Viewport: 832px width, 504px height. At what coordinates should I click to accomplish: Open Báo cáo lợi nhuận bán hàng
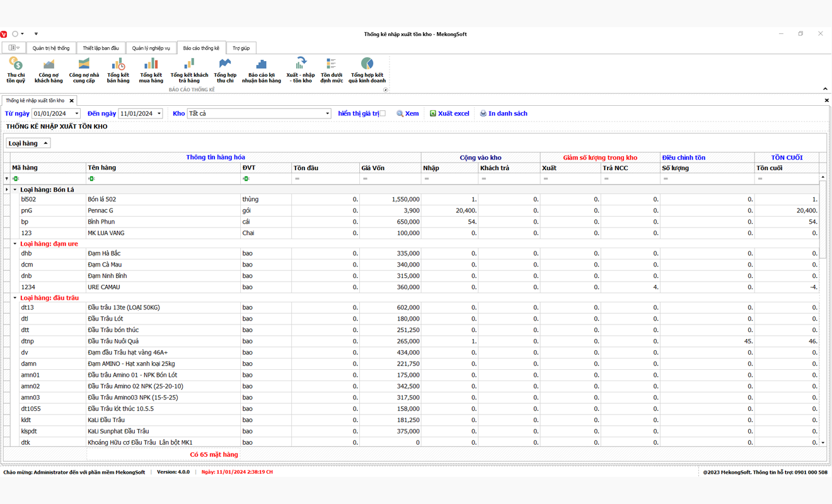click(261, 69)
